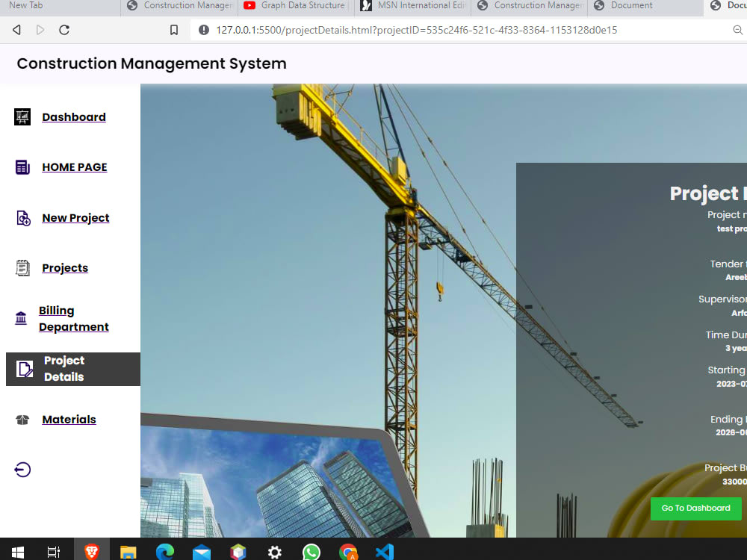
Task: Click the Materials box icon
Action: (x=22, y=419)
